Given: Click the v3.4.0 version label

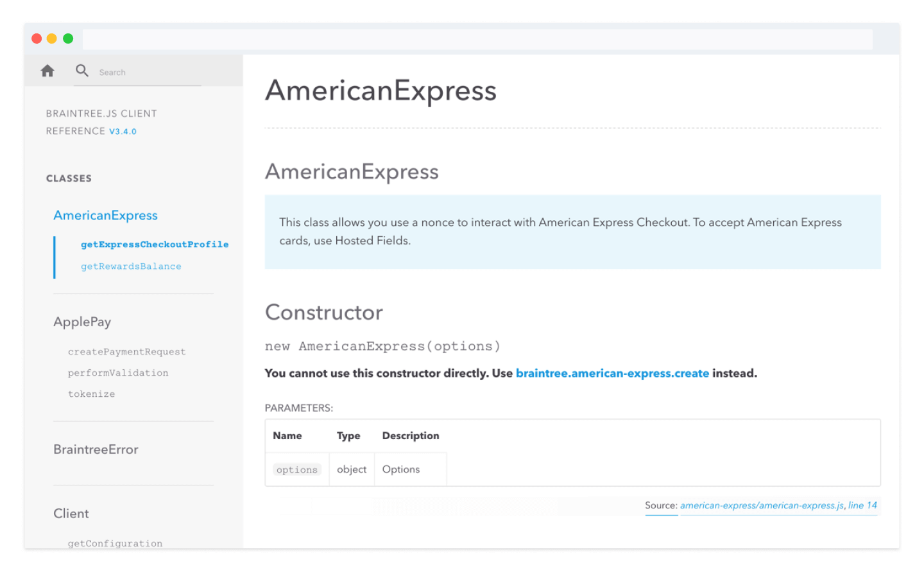Looking at the screenshot, I should (x=123, y=132).
